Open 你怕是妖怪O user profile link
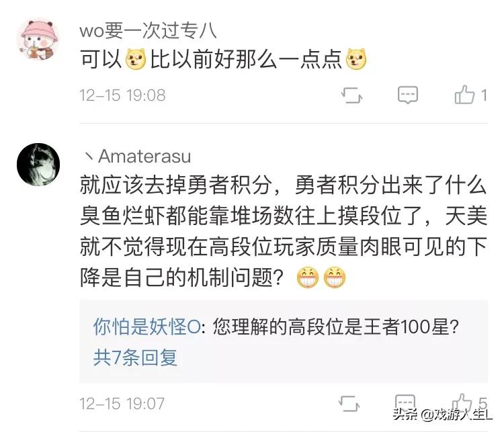The height and width of the screenshot is (432, 504). 147,327
